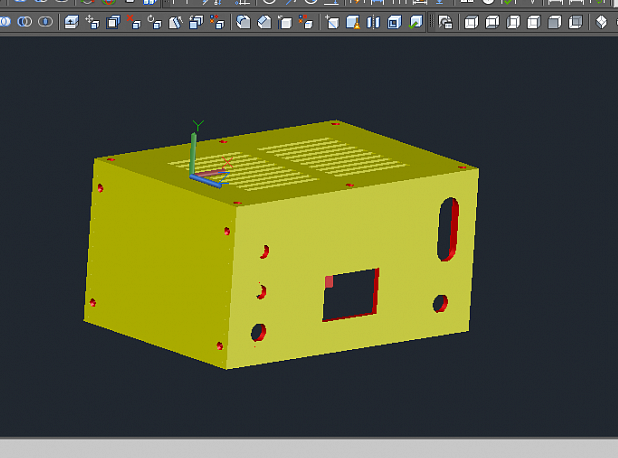Choose the Copy Faces tool

pos(197,21)
